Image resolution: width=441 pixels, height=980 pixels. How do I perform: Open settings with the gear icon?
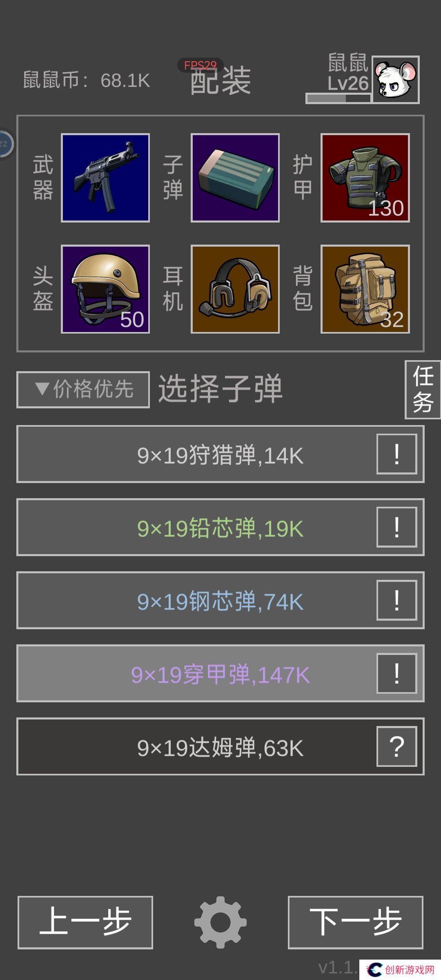point(220,922)
